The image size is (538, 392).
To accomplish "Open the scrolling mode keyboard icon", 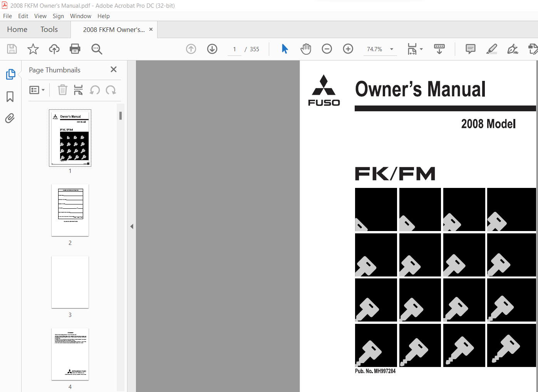I will [439, 49].
